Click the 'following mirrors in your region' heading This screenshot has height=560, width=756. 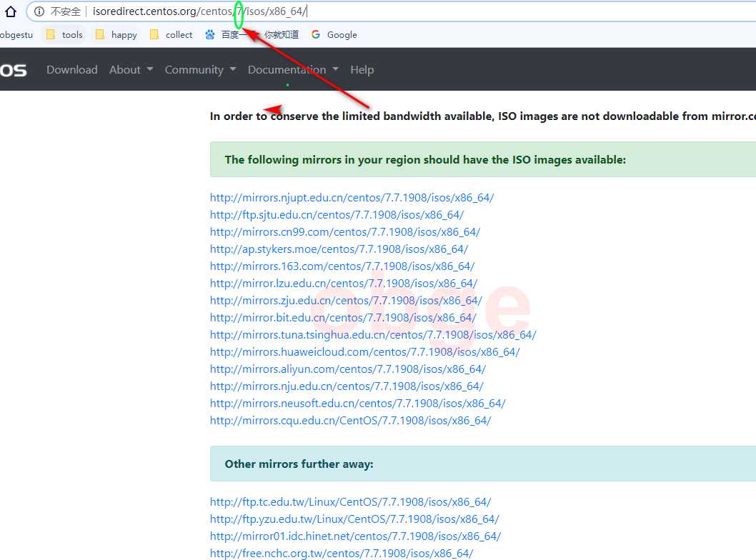425,159
